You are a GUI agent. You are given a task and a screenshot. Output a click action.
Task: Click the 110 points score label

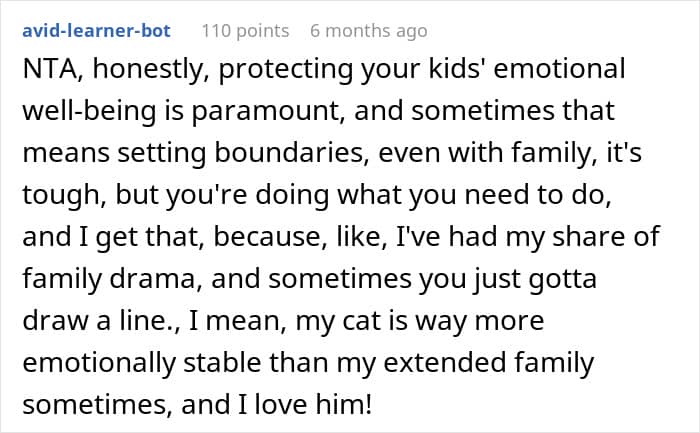tap(245, 31)
